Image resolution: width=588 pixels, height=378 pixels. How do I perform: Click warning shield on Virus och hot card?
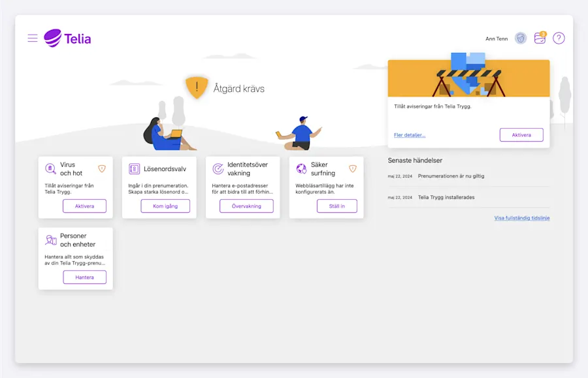(x=102, y=168)
